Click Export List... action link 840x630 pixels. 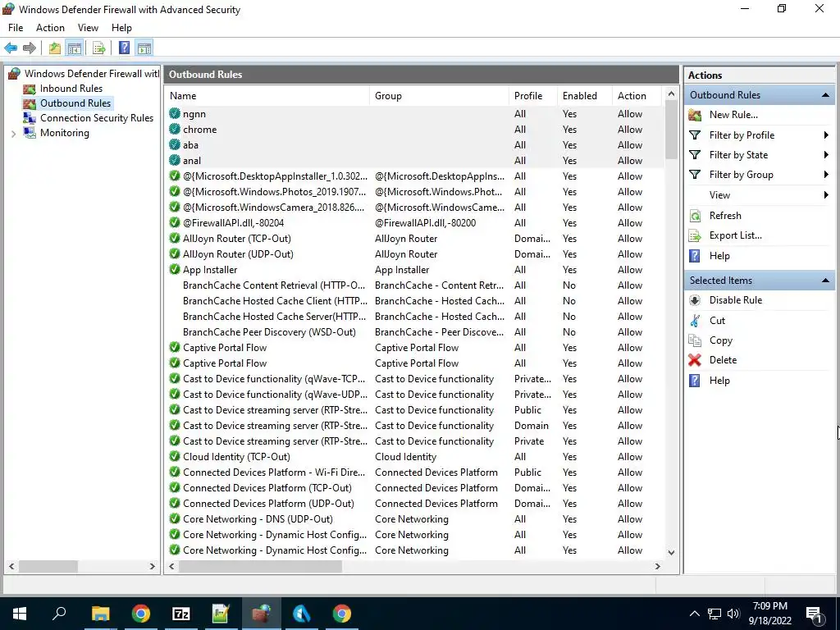[736, 235]
